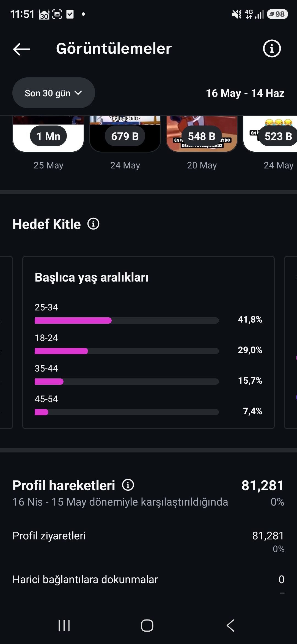This screenshot has width=297, height=644.
Task: Tap the battery indicator in status bar
Action: (x=277, y=14)
